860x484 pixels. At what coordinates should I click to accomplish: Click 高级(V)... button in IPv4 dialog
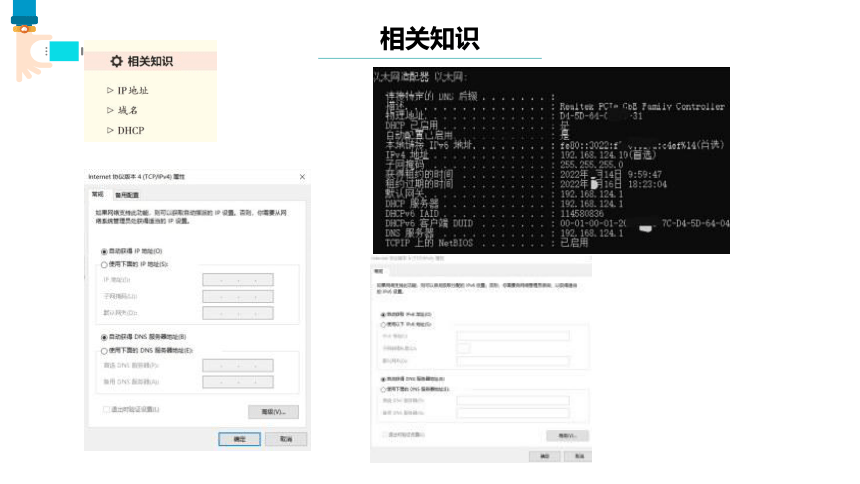tap(273, 412)
